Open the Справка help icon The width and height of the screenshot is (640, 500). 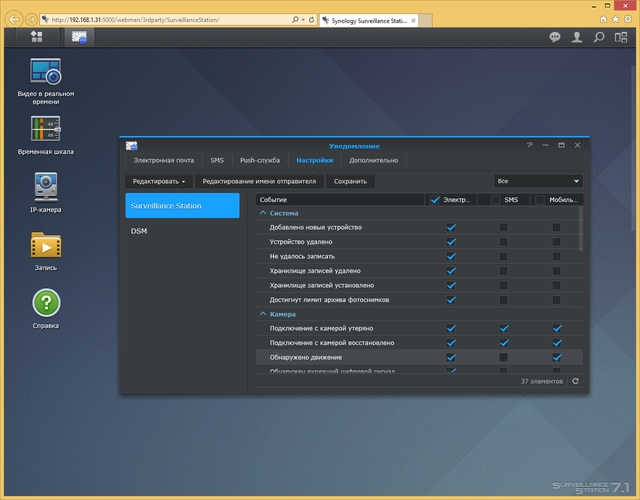[x=46, y=302]
